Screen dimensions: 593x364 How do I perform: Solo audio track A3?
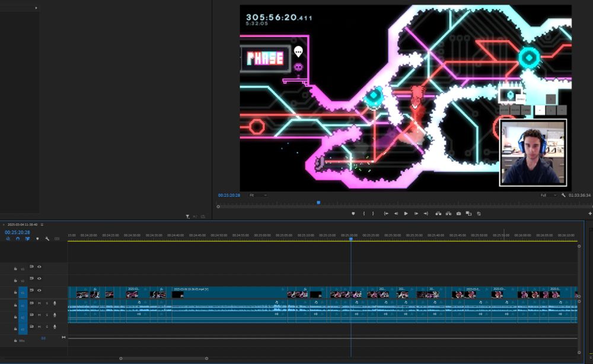[x=47, y=327]
